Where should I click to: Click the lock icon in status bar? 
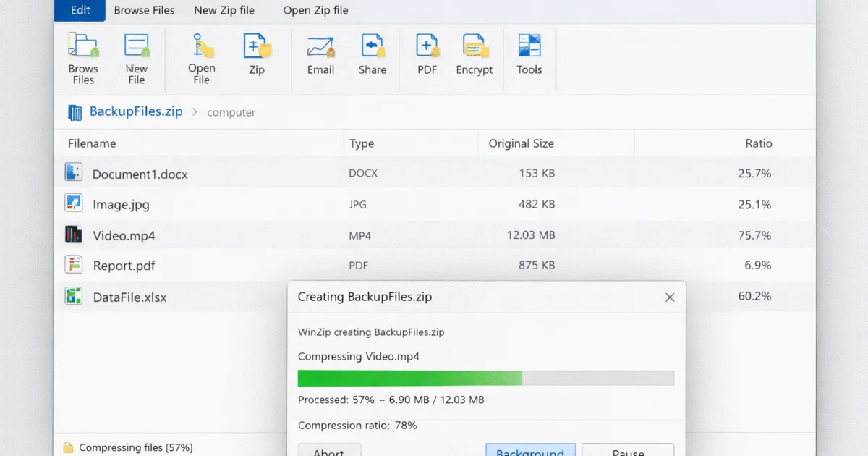[x=68, y=447]
